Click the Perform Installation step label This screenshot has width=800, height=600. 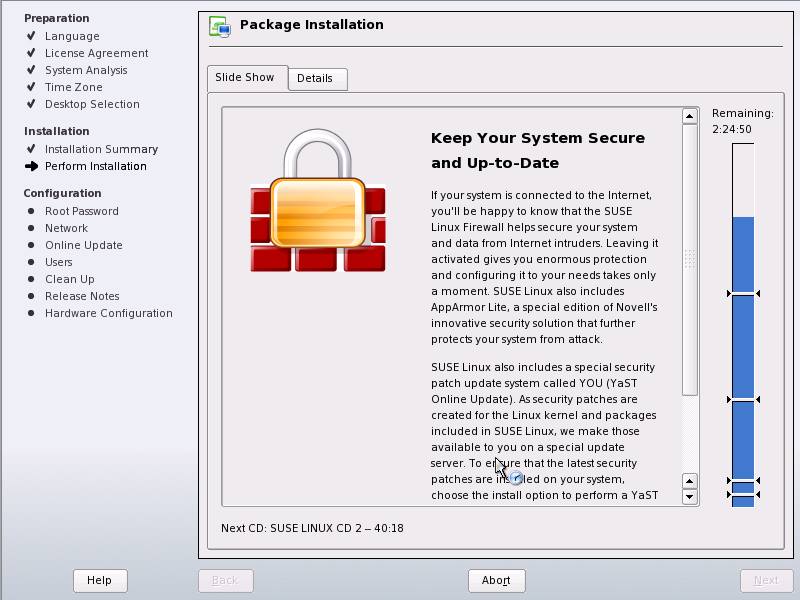(95, 166)
